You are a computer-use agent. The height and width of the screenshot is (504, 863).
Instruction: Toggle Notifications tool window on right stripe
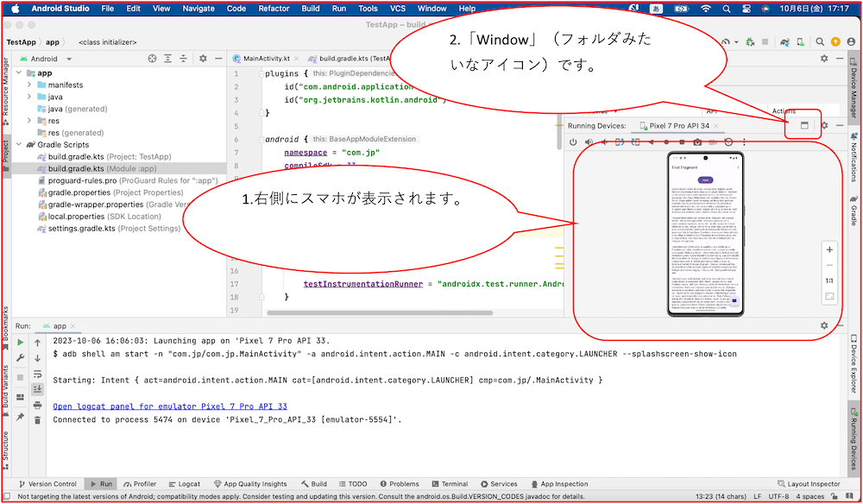[x=854, y=157]
